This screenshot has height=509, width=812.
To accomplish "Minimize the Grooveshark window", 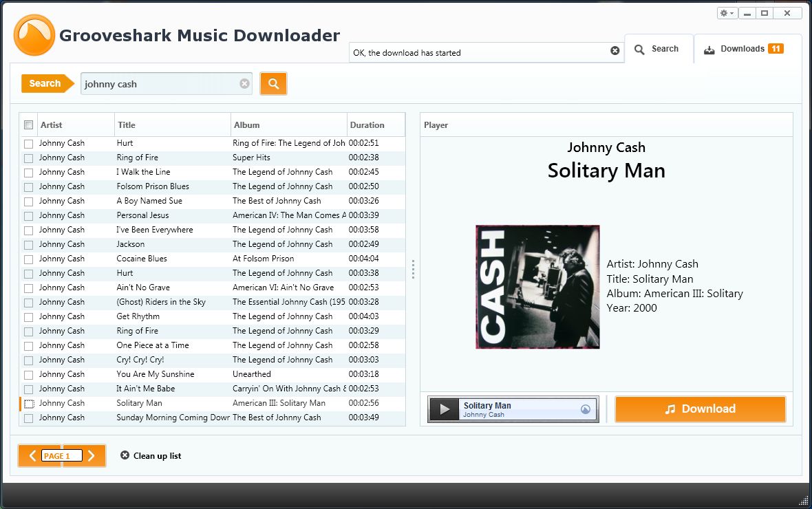I will (747, 14).
